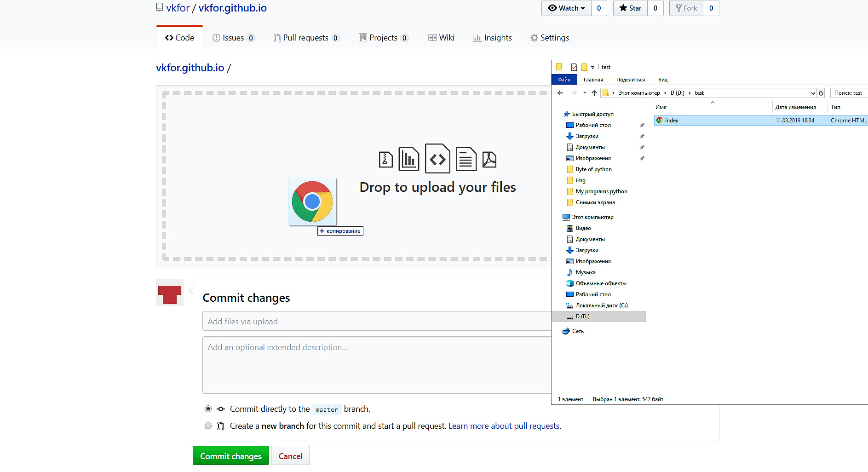Screen dimensions: 868x472
Task: Select the index Chrome HTML file
Action: coord(672,121)
